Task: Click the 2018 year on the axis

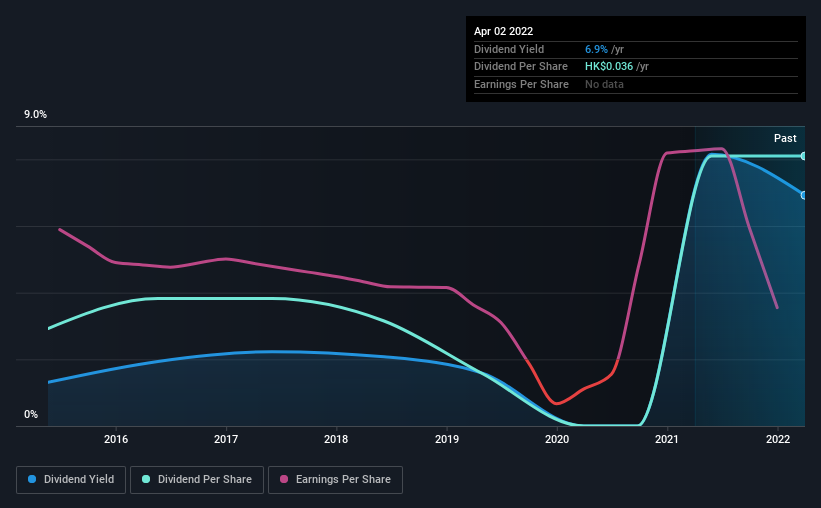Action: (336, 438)
